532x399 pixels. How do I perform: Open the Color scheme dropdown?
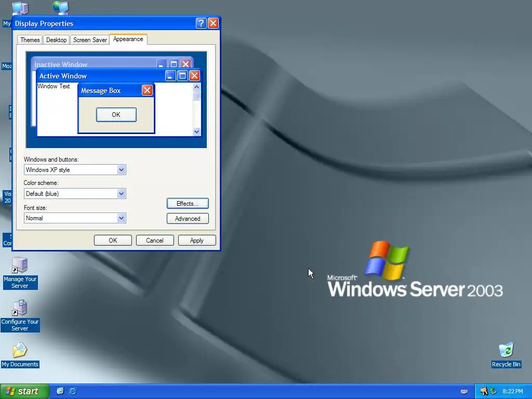[x=75, y=194]
